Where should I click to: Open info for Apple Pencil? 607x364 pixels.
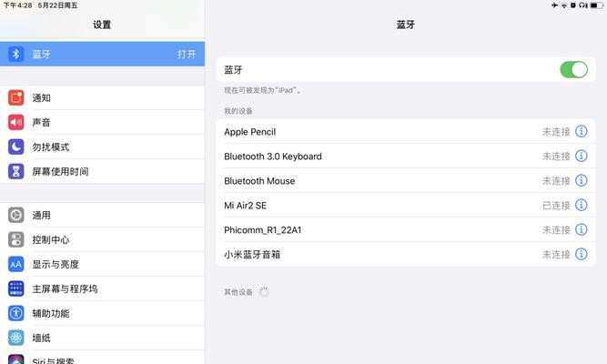click(581, 131)
